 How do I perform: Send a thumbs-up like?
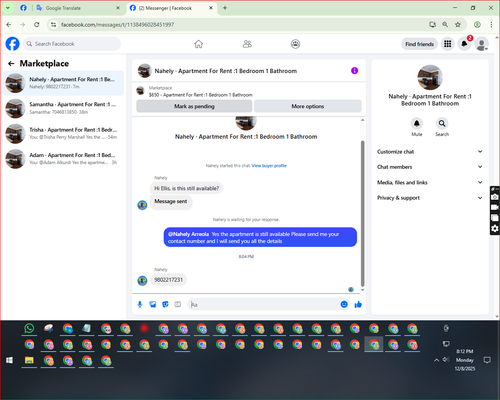(358, 304)
